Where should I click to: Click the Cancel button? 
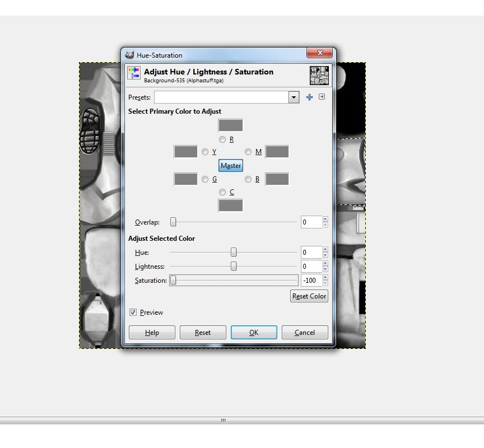[305, 333]
